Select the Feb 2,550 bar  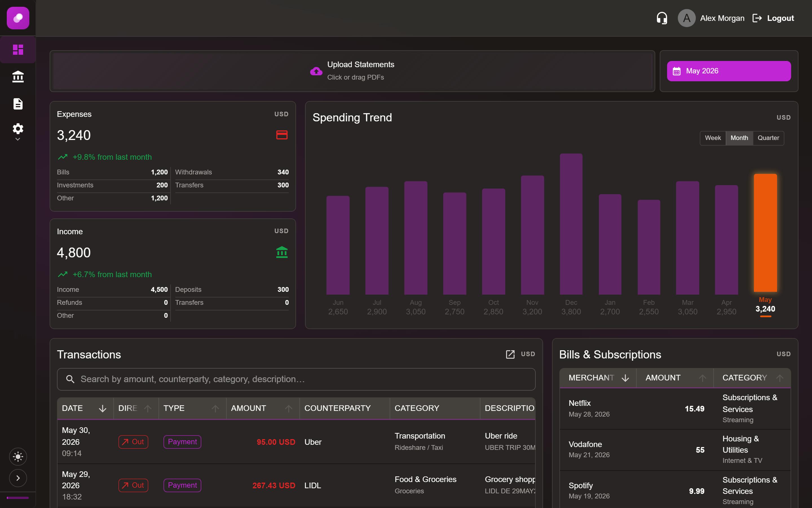coord(648,247)
